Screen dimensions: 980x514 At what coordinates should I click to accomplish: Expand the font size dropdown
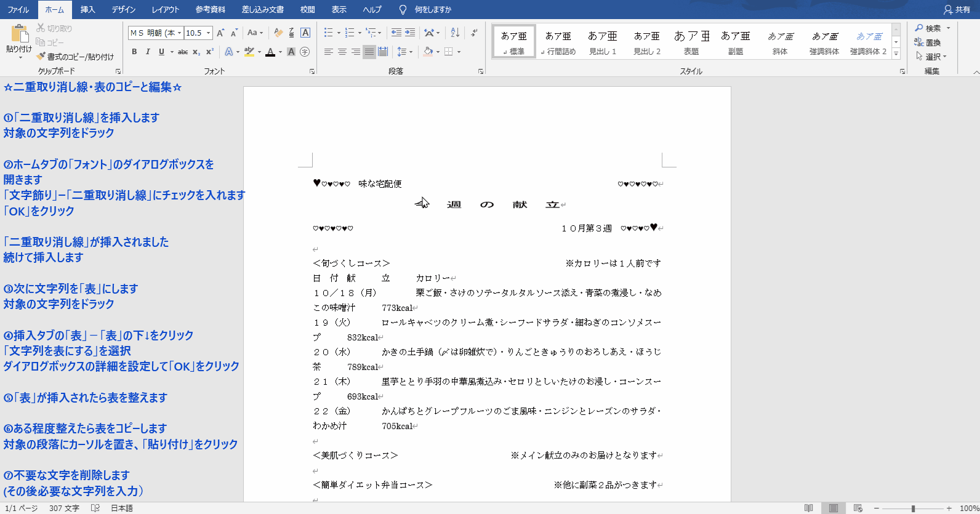click(x=209, y=33)
